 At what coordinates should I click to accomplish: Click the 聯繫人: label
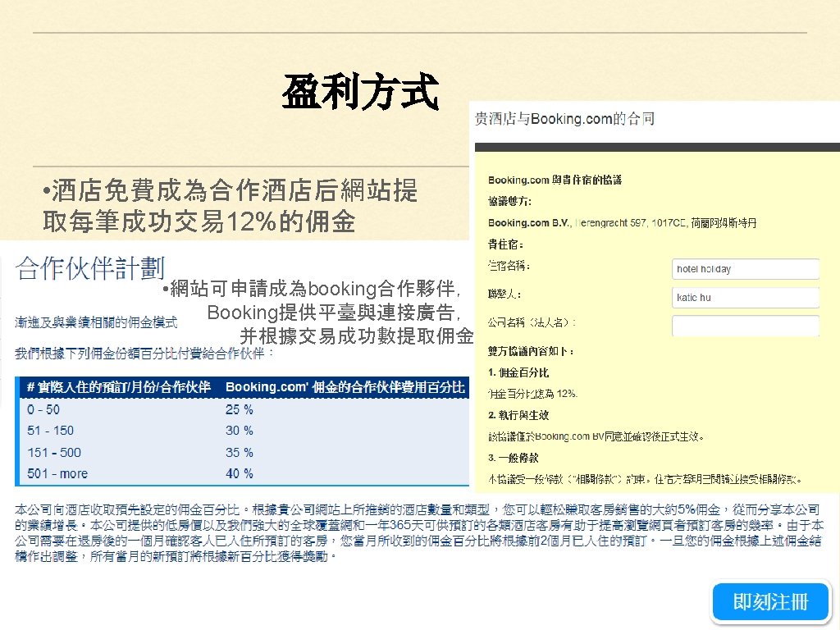tap(504, 294)
